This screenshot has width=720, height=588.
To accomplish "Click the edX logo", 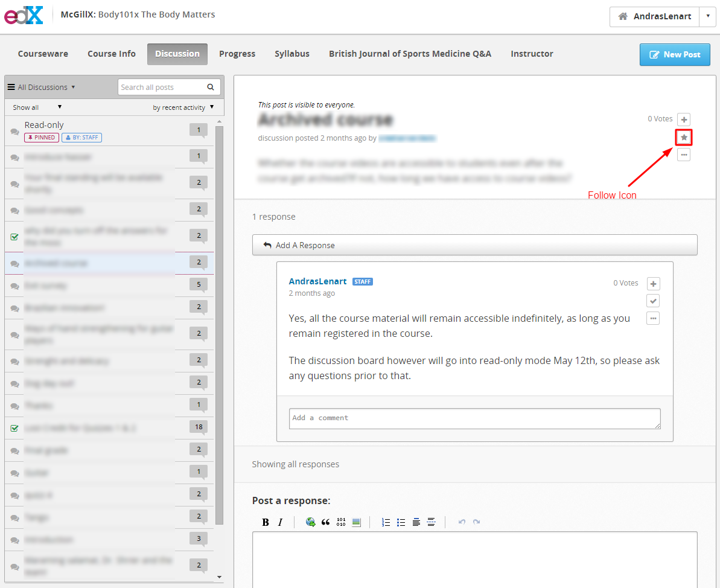I will click(x=24, y=15).
